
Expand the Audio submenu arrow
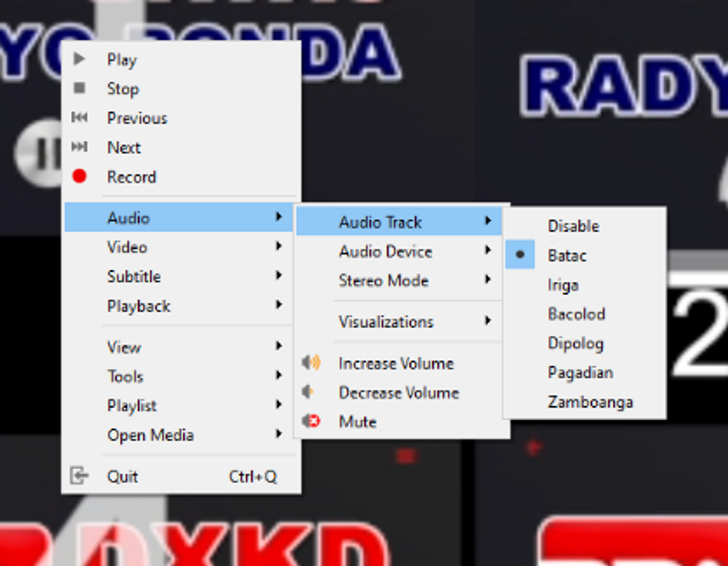(x=279, y=217)
